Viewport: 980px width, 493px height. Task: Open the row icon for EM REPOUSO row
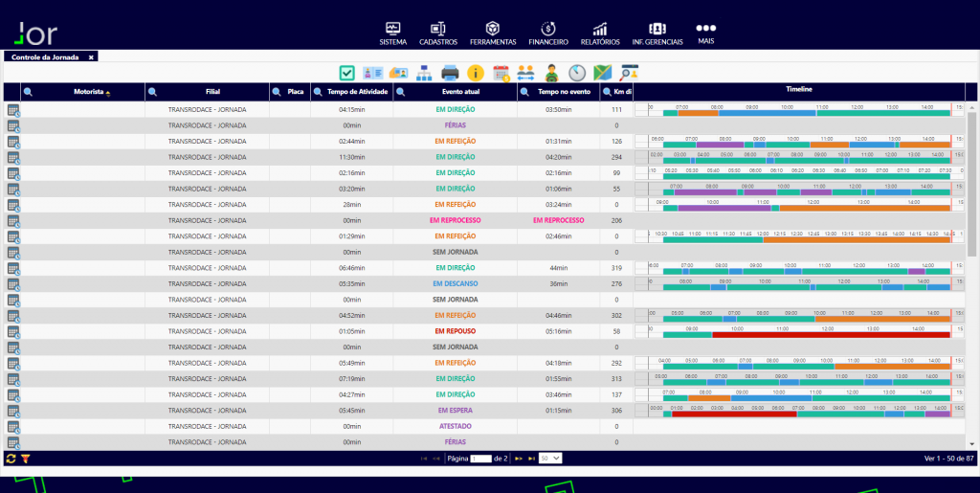coord(13,331)
